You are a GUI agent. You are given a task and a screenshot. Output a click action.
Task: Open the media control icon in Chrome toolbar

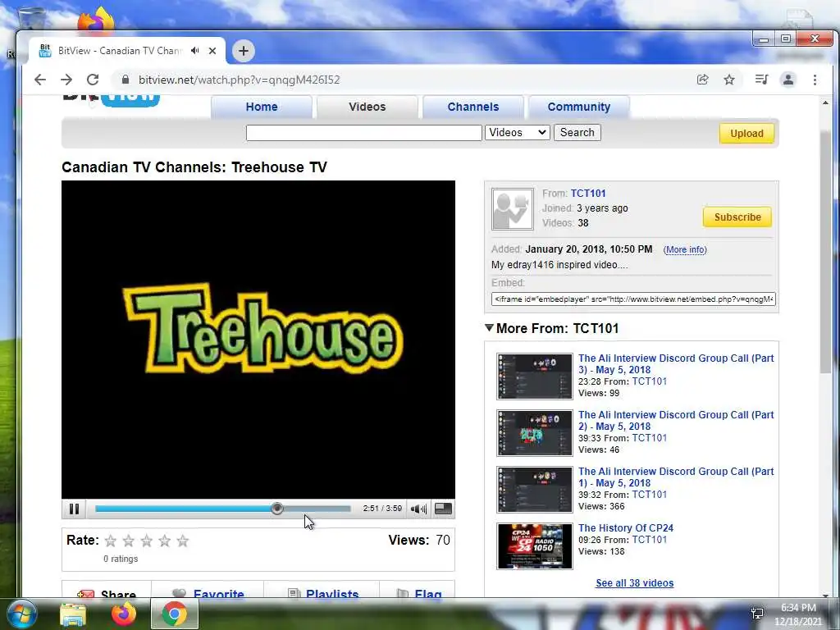coord(761,80)
